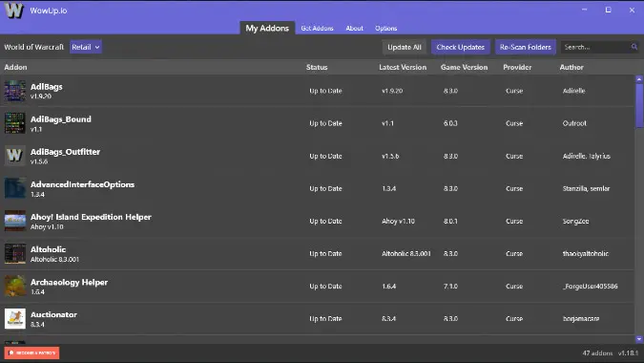Image resolution: width=644 pixels, height=363 pixels.
Task: Click the Archaeology Helper addon icon
Action: pos(14,287)
